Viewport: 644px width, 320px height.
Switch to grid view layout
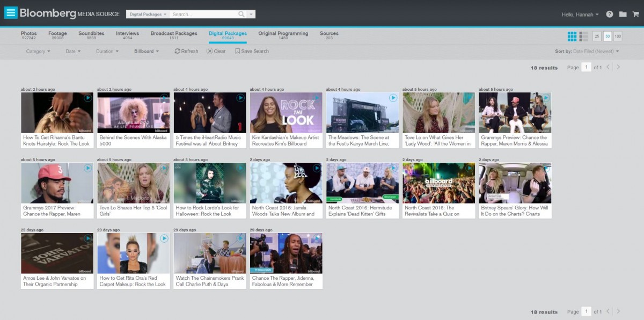coord(572,36)
